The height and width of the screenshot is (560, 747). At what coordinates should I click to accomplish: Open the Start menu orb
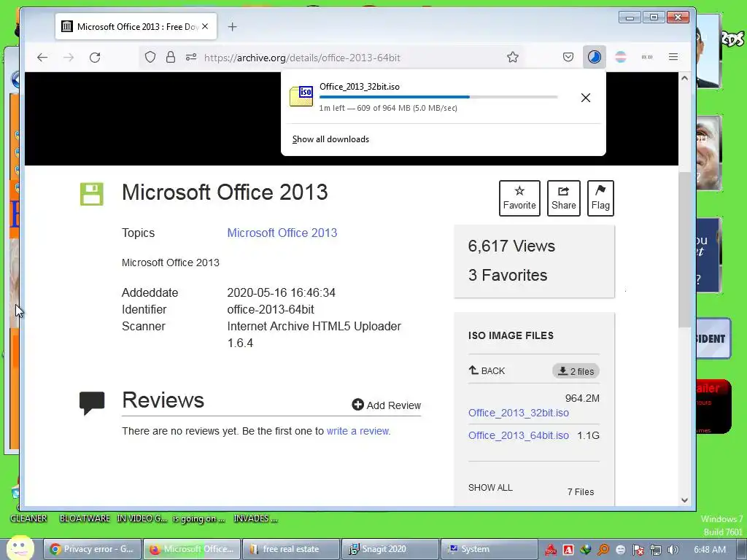(x=20, y=548)
